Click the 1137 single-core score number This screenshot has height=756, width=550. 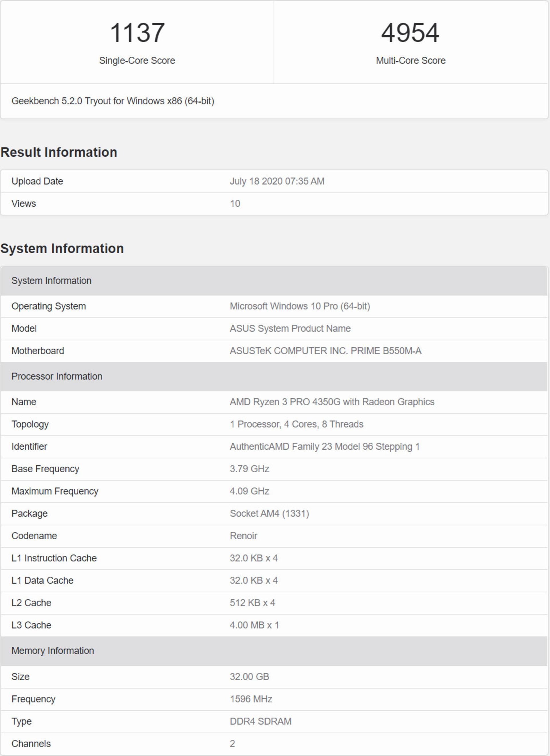(x=137, y=33)
